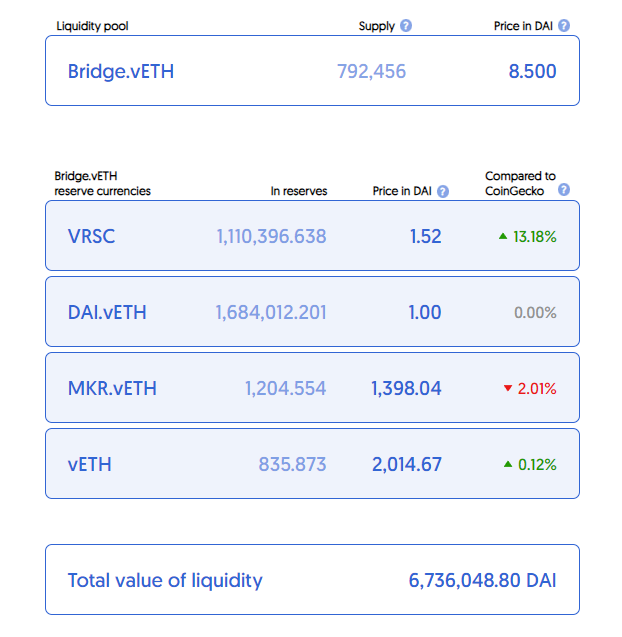Click the Compared to CoinGecko header text
This screenshot has width=622, height=637.
tap(520, 183)
